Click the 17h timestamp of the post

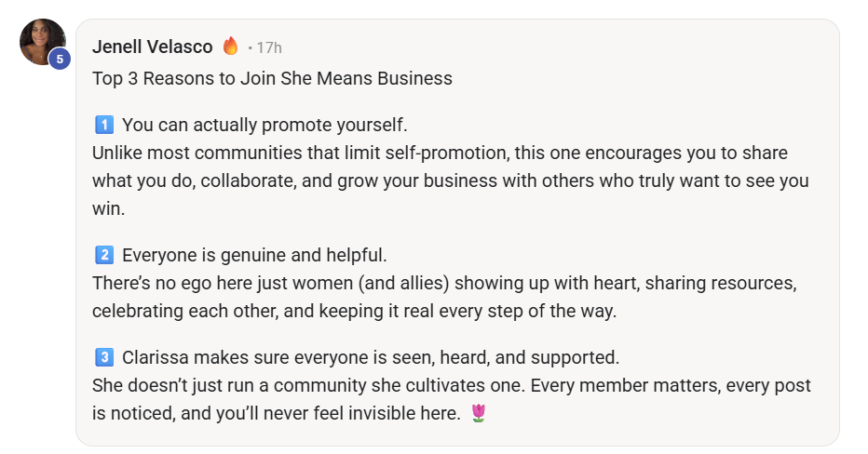pyautogui.click(x=269, y=47)
